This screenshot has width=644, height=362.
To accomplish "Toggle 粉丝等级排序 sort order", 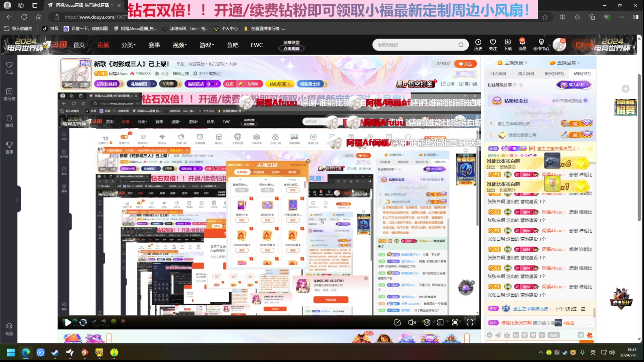I will click(502, 85).
